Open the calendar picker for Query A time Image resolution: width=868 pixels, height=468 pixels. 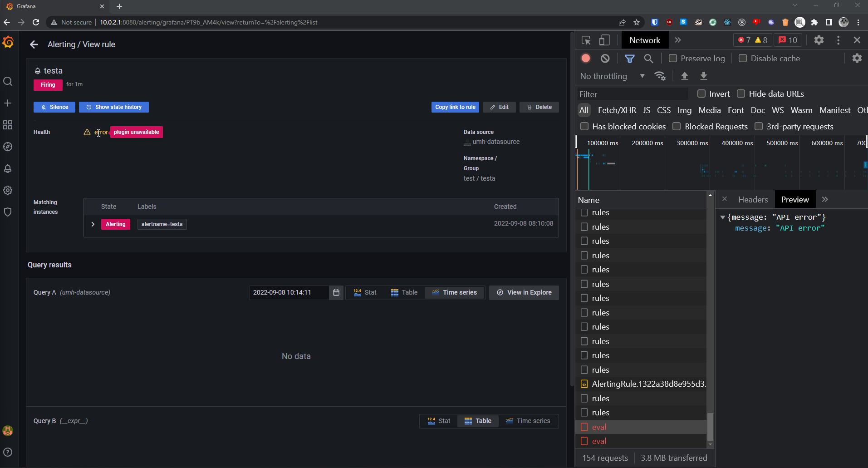pos(336,292)
